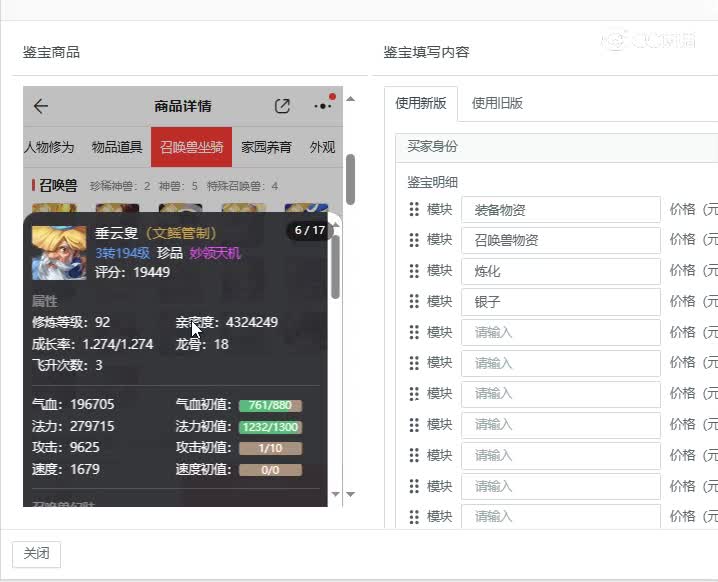Go back using the arrow in 商品详情
718x582 pixels.
click(41, 106)
